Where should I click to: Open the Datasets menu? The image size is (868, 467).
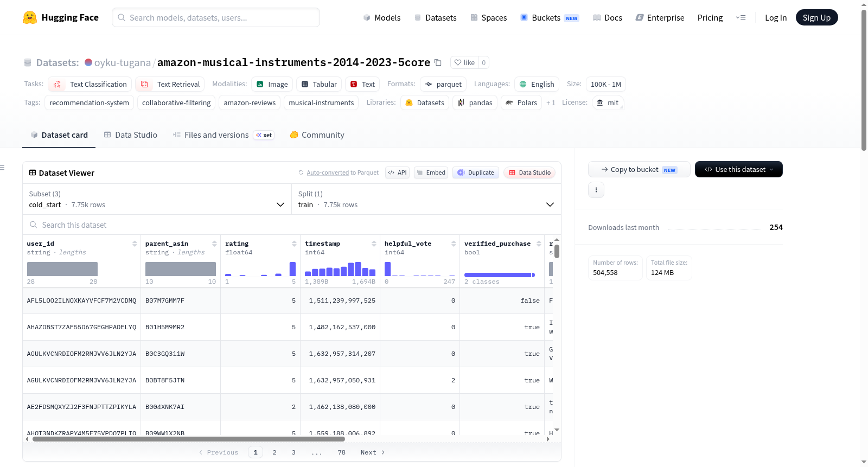click(x=435, y=17)
